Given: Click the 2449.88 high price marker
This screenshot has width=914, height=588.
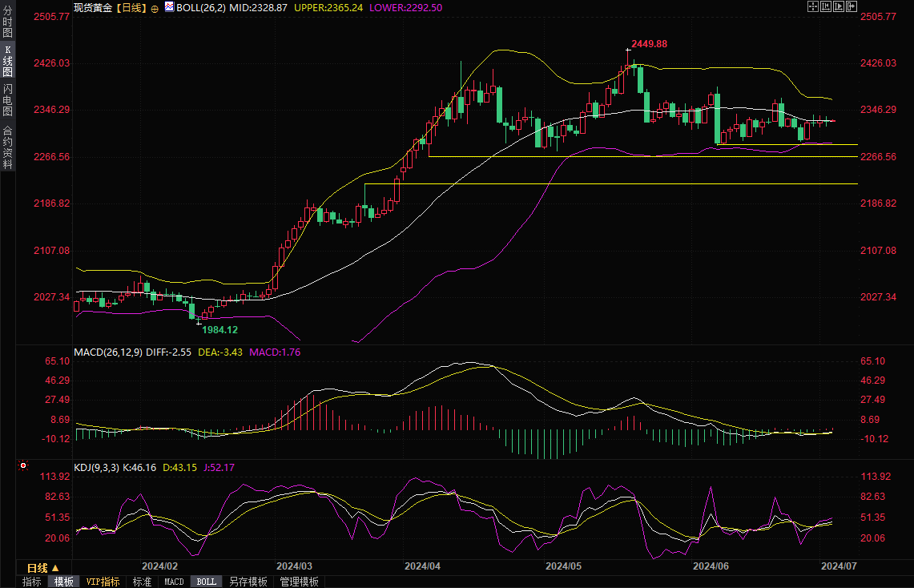Looking at the screenshot, I should (x=649, y=44).
